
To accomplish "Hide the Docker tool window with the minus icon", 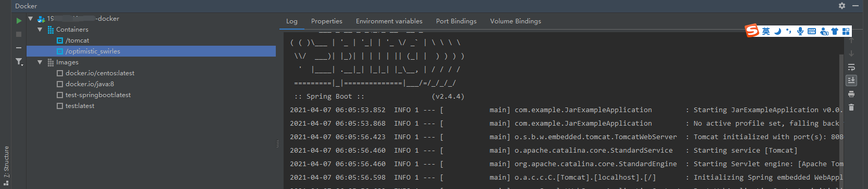I will point(856,6).
